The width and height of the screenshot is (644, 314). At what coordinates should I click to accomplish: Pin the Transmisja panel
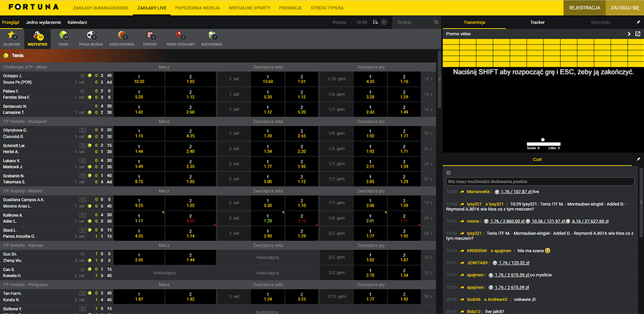tap(638, 23)
